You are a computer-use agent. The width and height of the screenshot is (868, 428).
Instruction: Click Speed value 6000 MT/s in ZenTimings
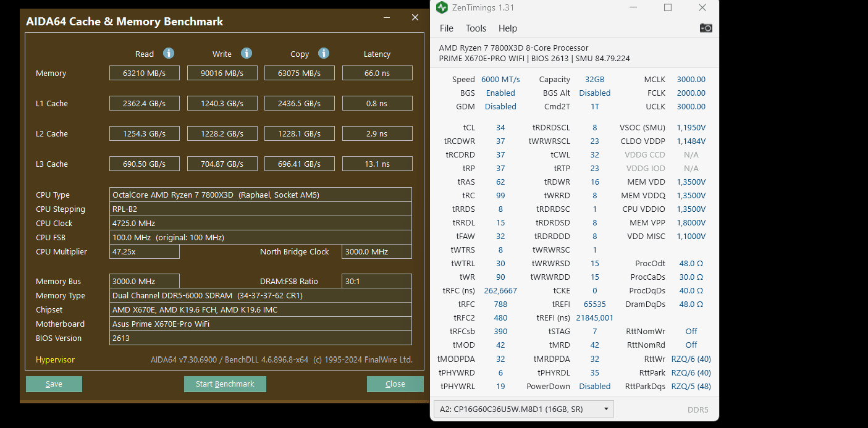(x=500, y=79)
